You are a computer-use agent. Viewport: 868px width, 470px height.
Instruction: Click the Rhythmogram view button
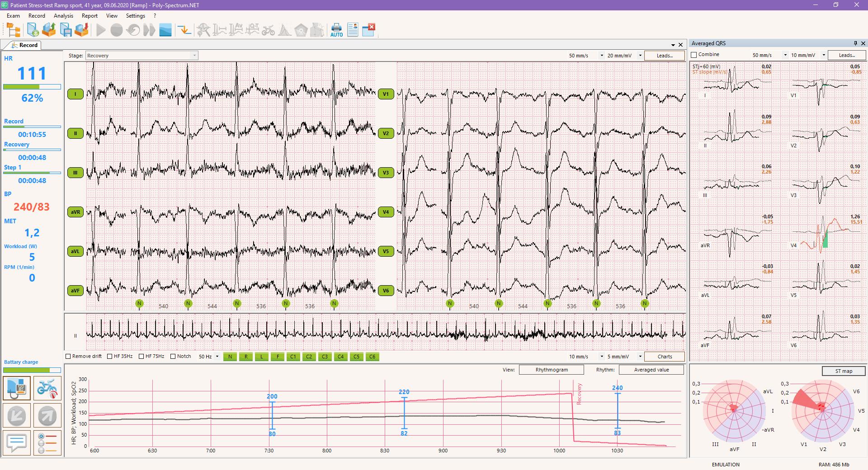coord(552,370)
